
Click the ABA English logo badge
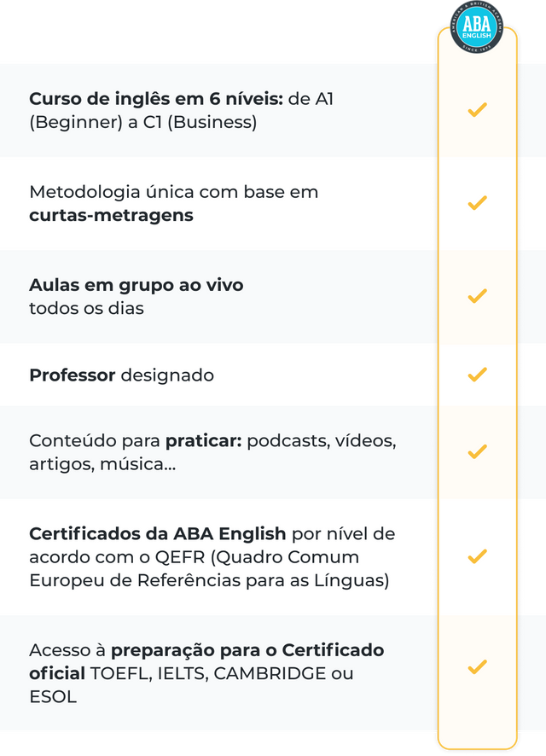[x=477, y=27]
